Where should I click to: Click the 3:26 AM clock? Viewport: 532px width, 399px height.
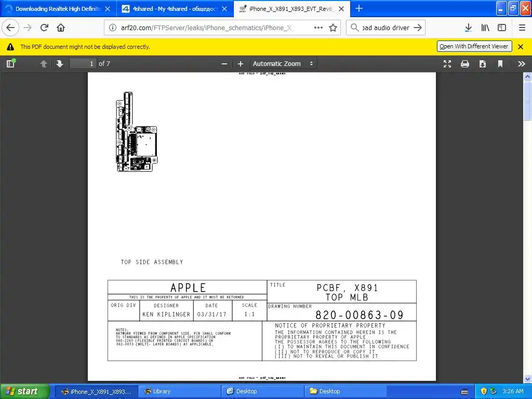coord(513,391)
